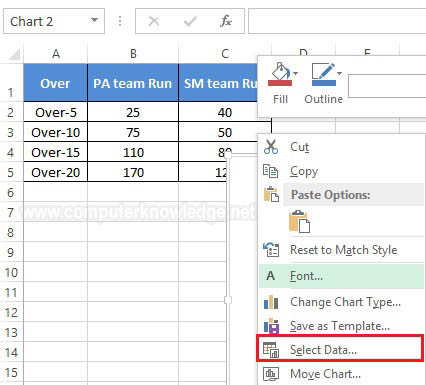Click cell containing Over-10

55,132
